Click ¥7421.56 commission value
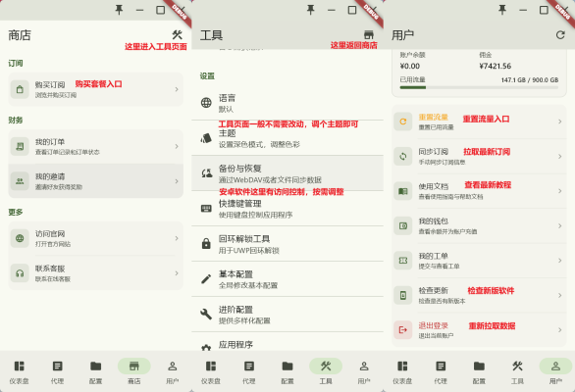Image resolution: width=575 pixels, height=392 pixels. tap(496, 66)
